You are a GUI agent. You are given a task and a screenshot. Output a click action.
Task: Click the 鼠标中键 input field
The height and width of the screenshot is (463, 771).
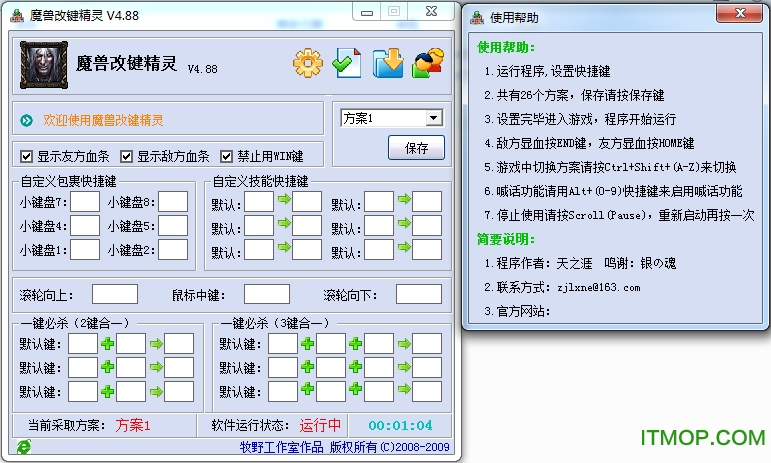(x=266, y=294)
